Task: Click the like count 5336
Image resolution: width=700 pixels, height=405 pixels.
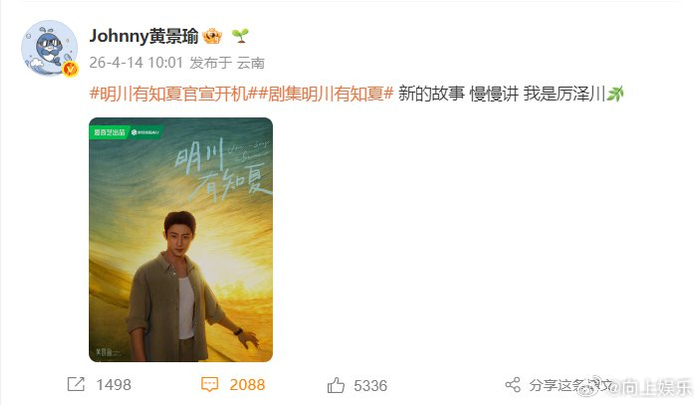Action: point(371,385)
